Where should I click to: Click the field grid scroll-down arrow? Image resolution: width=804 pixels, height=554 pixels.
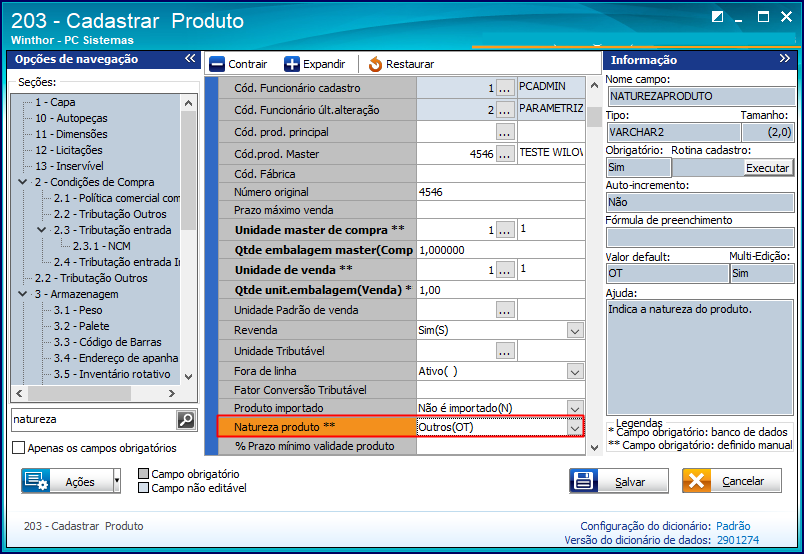click(594, 447)
